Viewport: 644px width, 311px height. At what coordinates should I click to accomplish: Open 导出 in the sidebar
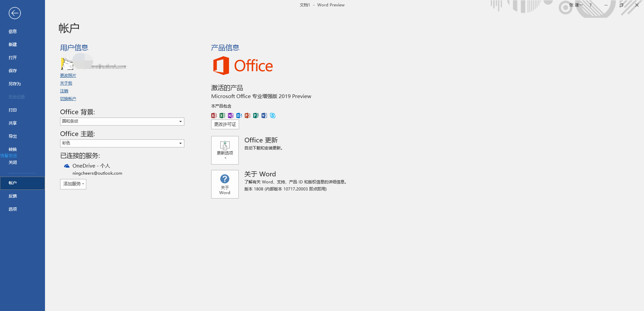(22, 136)
